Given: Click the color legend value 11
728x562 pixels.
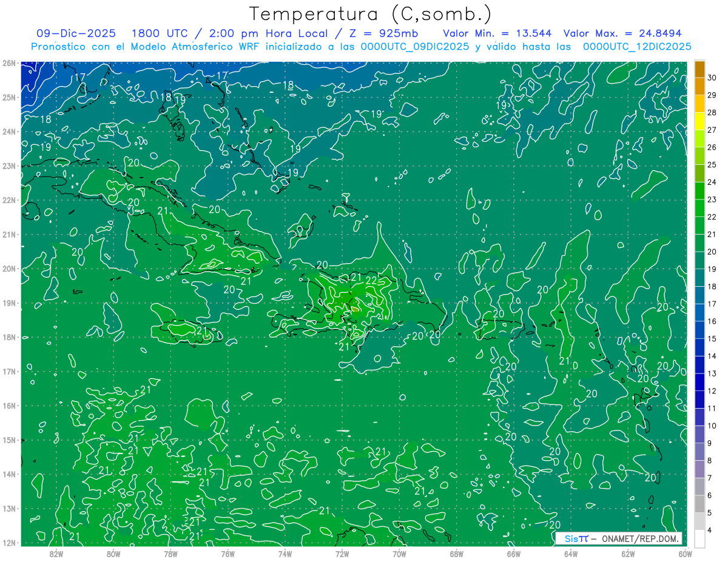Looking at the screenshot, I should (712, 408).
